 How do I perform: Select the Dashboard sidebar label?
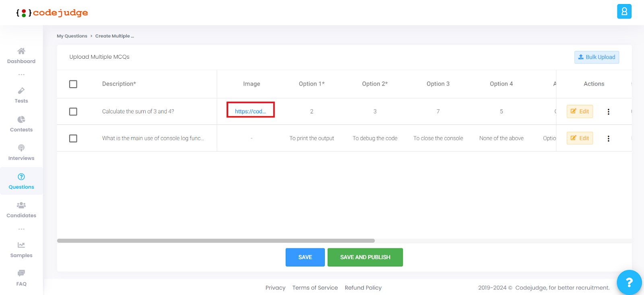(x=21, y=61)
